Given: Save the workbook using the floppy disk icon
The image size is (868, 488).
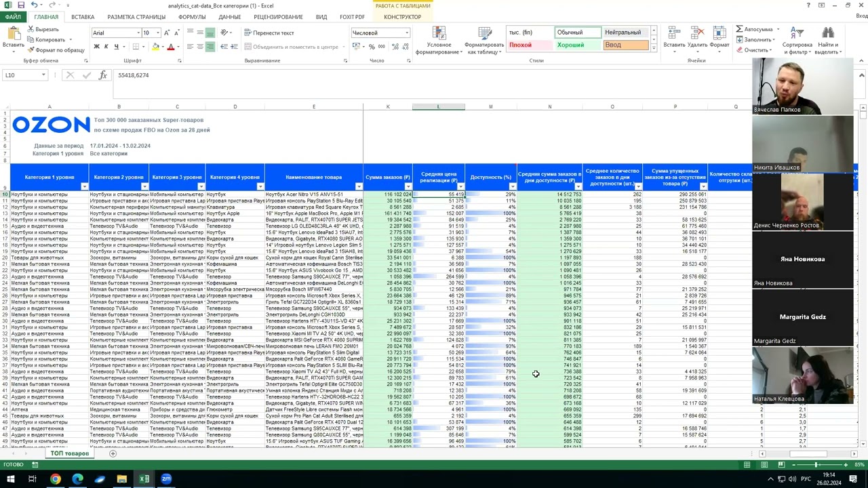Looking at the screenshot, I should click(21, 5).
